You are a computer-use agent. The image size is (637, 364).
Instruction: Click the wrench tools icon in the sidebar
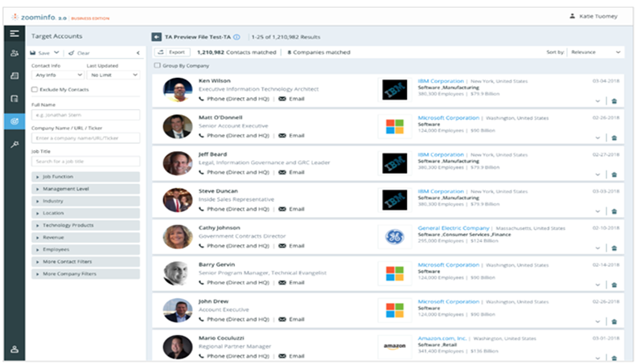tap(14, 143)
